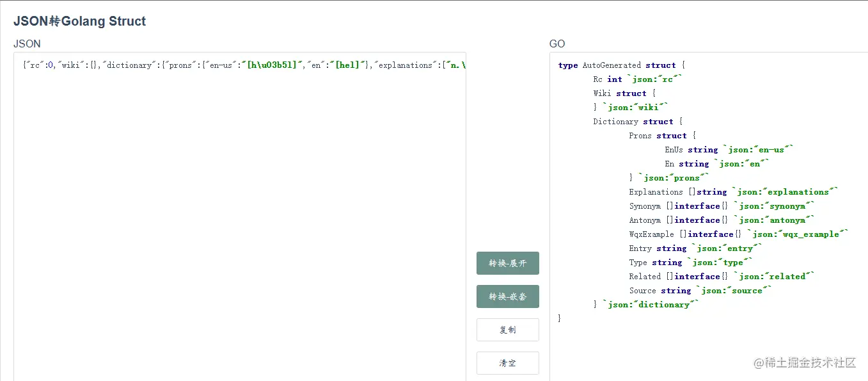Viewport: 868px width, 381px height.
Task: Copy output with the 复制 button
Action: [507, 330]
